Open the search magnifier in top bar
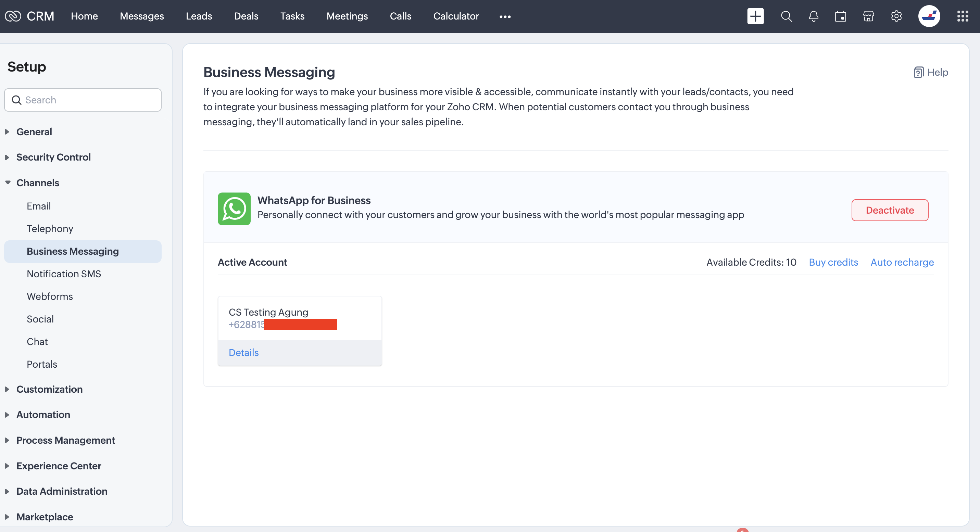 coord(786,16)
